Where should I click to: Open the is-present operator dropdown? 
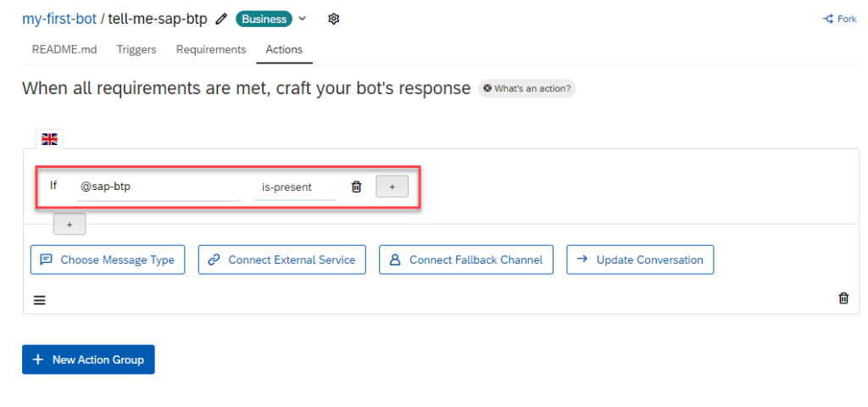coord(294,187)
